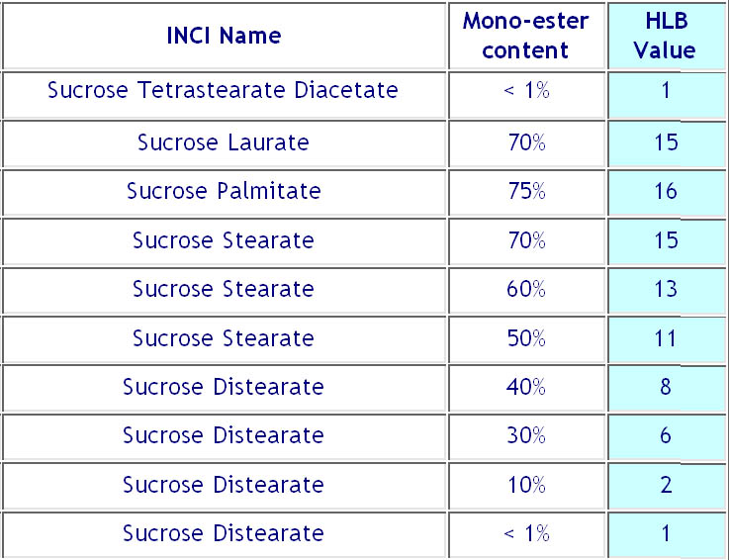Click the HLB value 13 cell
729x560 pixels.
coord(666,289)
